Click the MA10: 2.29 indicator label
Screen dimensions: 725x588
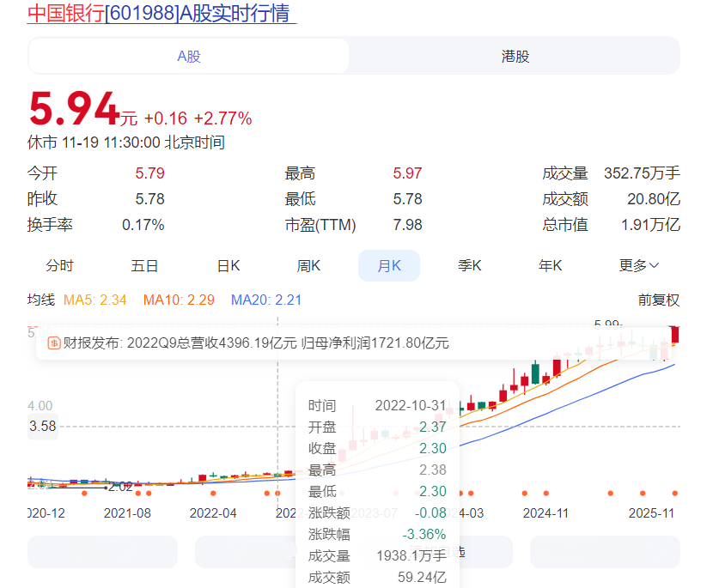point(179,300)
